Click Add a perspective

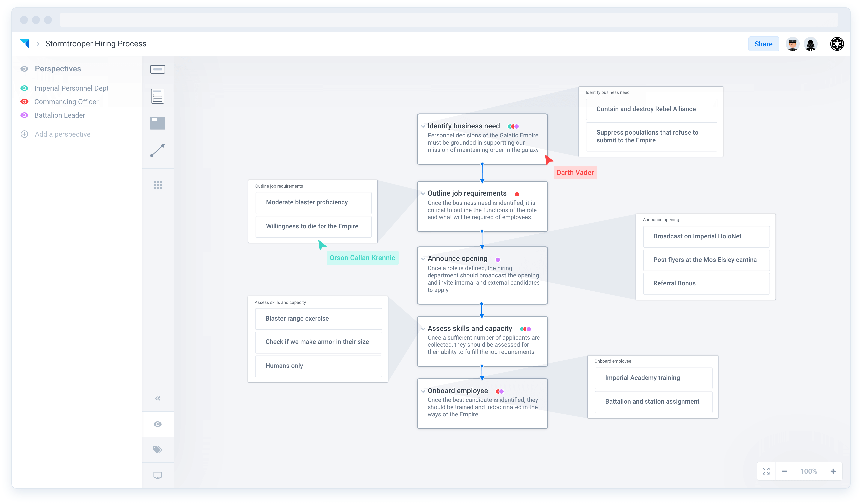pyautogui.click(x=62, y=134)
